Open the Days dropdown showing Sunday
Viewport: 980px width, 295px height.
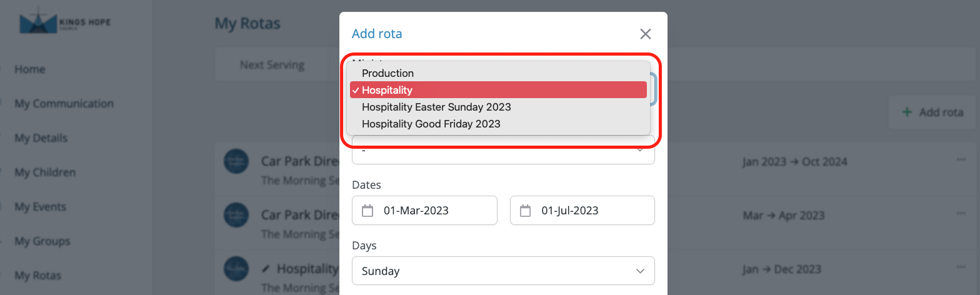click(503, 271)
